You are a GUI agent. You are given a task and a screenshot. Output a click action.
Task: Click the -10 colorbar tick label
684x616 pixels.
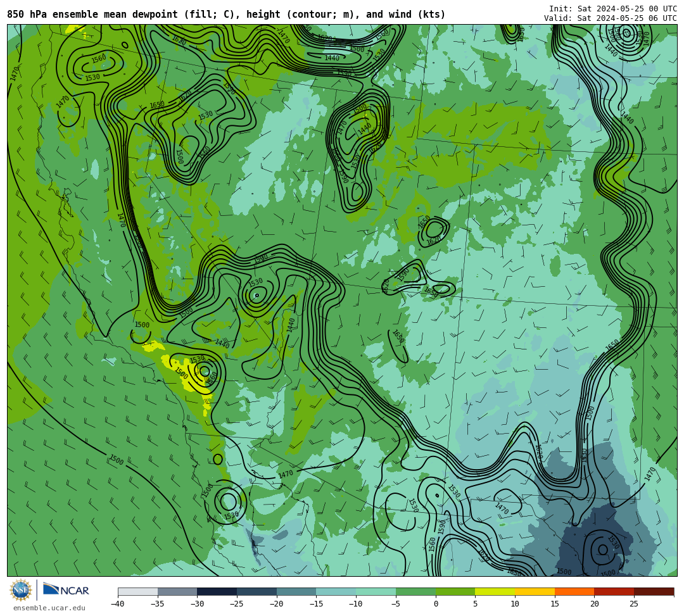[x=355, y=604]
